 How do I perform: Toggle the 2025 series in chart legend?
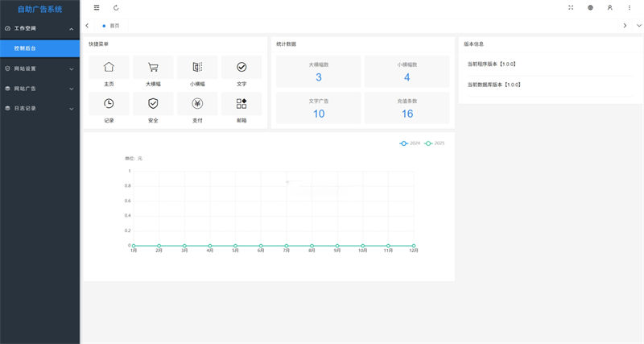coord(434,143)
